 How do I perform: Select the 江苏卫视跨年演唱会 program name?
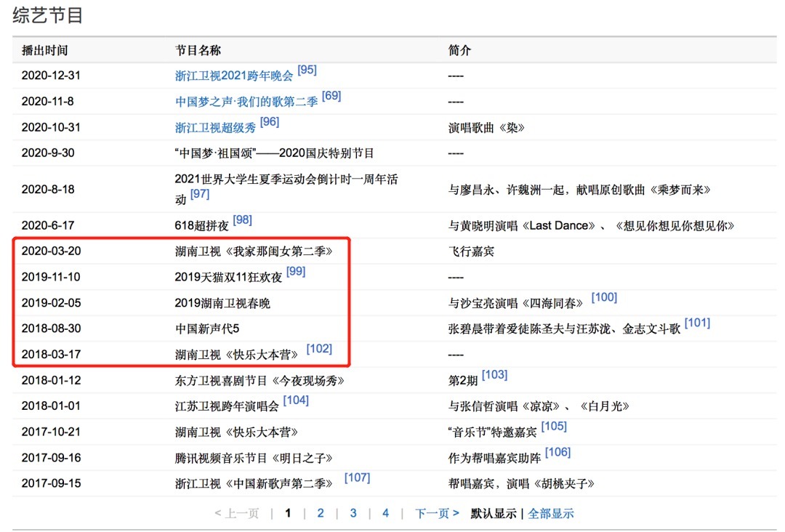tap(227, 406)
